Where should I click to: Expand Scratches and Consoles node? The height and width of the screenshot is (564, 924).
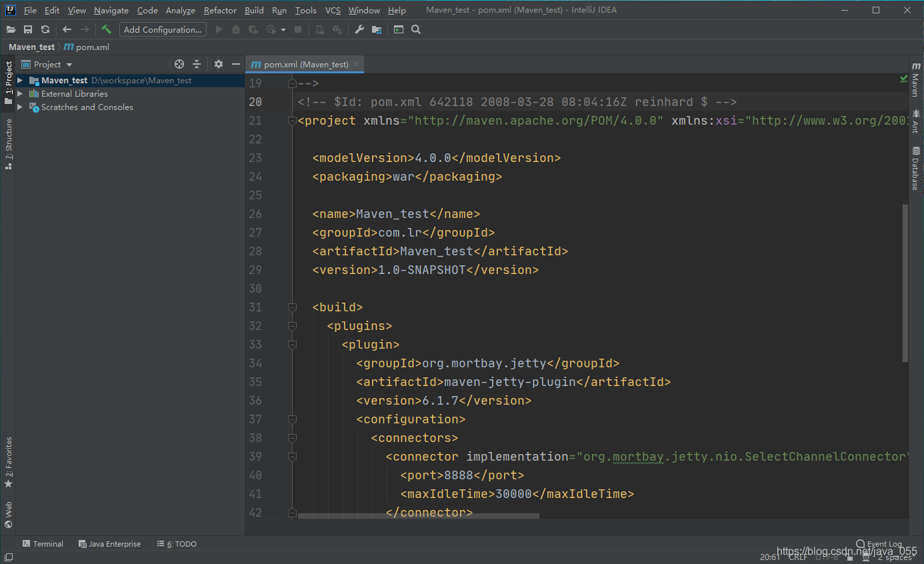point(20,107)
